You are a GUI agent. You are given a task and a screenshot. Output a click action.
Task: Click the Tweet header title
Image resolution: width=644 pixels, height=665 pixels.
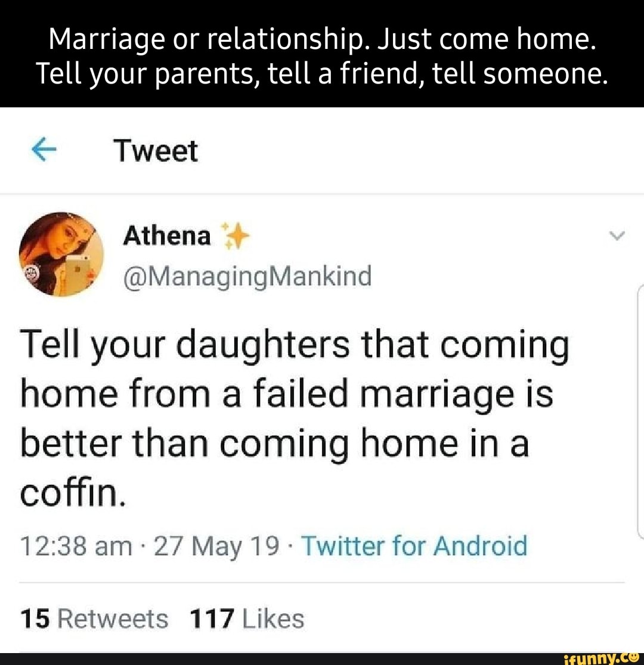point(156,151)
